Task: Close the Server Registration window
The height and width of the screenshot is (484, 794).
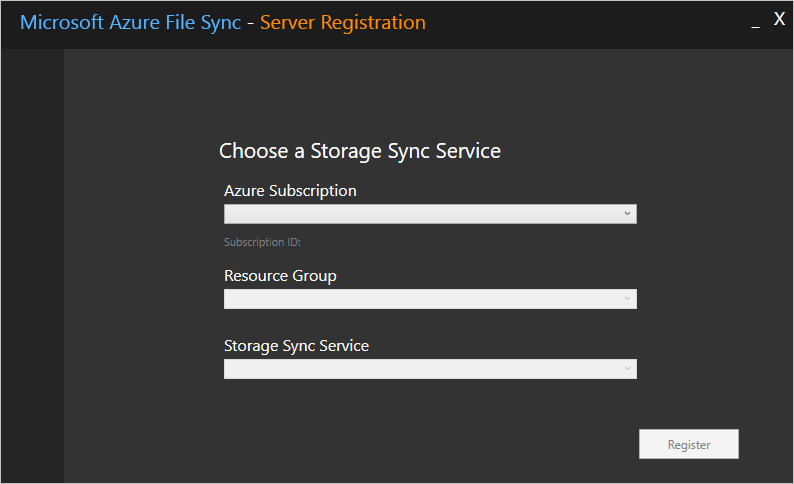Action: pos(780,19)
